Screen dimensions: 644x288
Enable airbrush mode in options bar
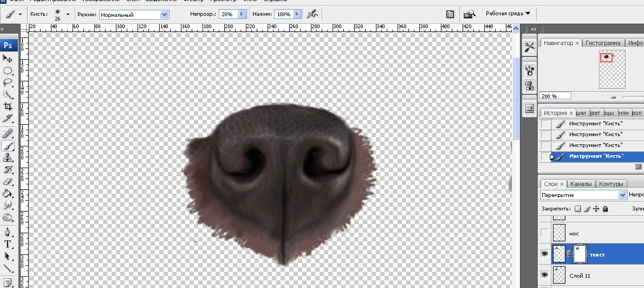click(312, 14)
